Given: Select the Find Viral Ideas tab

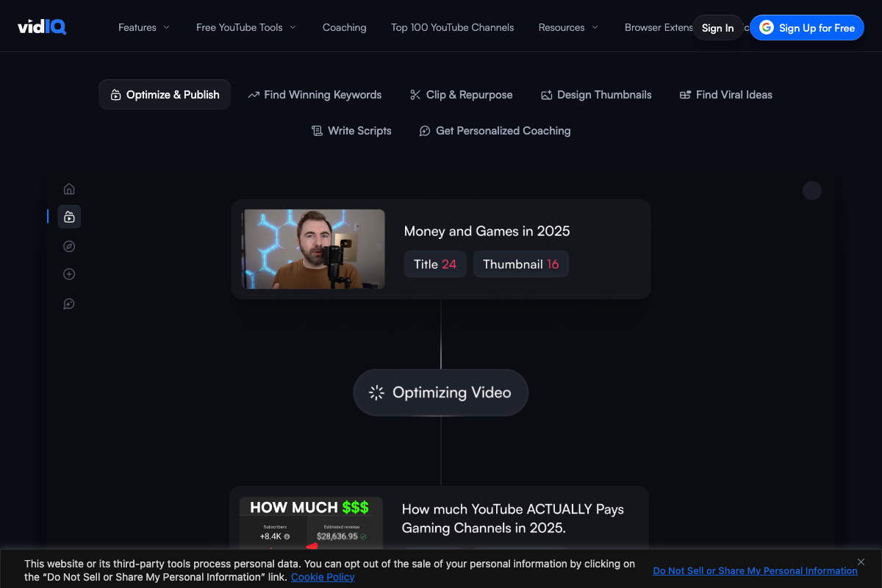Looking at the screenshot, I should coord(726,95).
